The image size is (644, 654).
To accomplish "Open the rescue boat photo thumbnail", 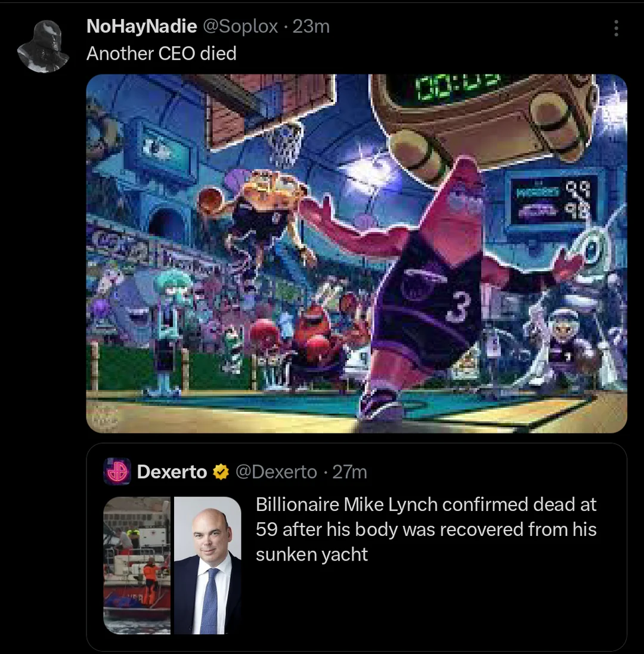I will [x=137, y=565].
